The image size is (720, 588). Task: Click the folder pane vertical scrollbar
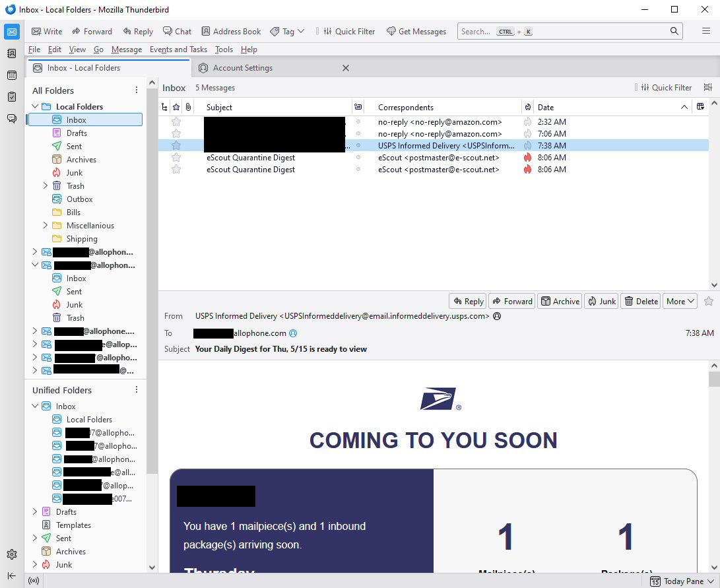pos(152,280)
